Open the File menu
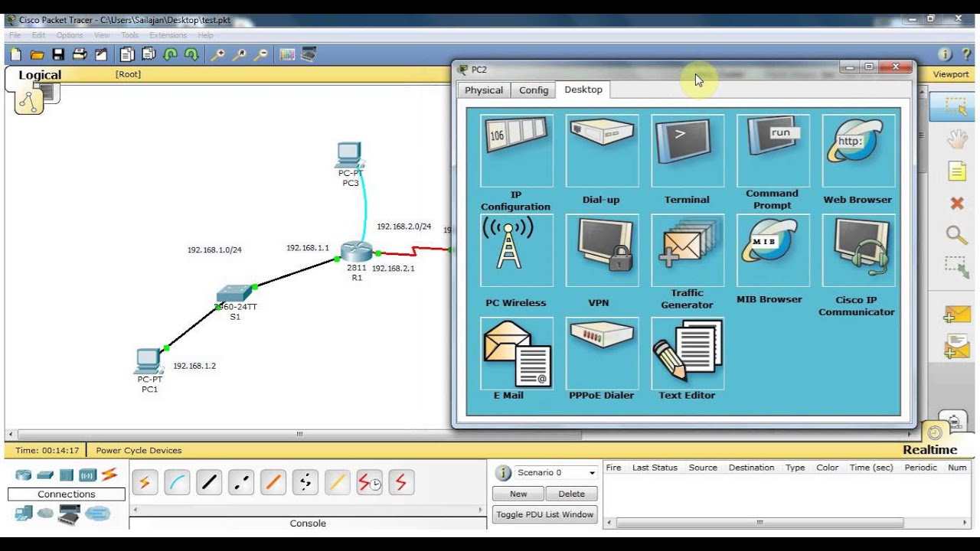The width and height of the screenshot is (980, 551). click(x=15, y=35)
